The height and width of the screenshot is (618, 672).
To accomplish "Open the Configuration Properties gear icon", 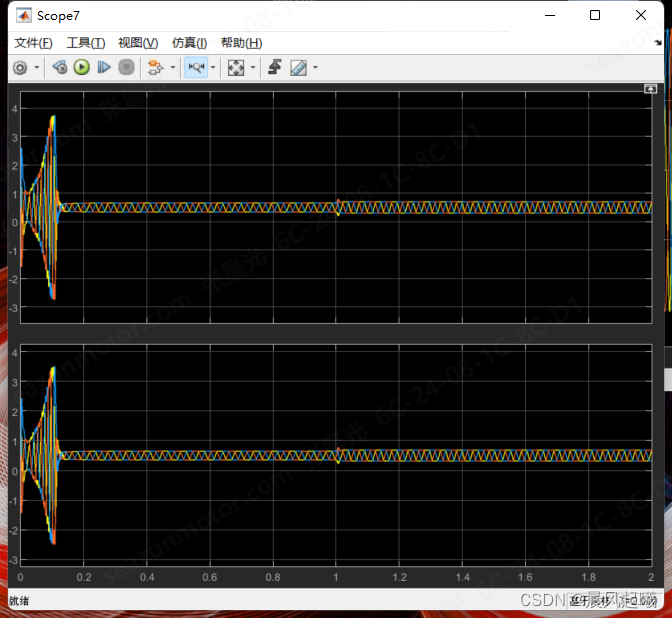I will point(20,68).
